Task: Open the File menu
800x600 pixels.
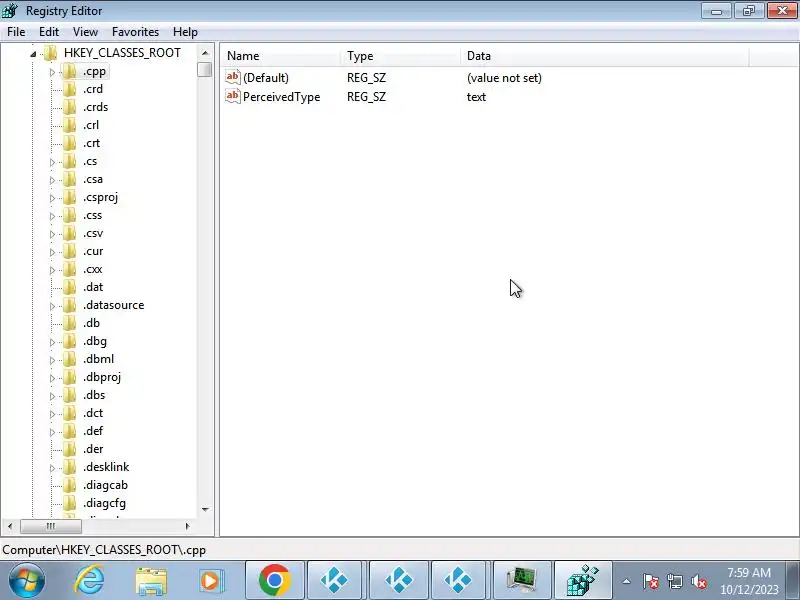Action: point(16,32)
